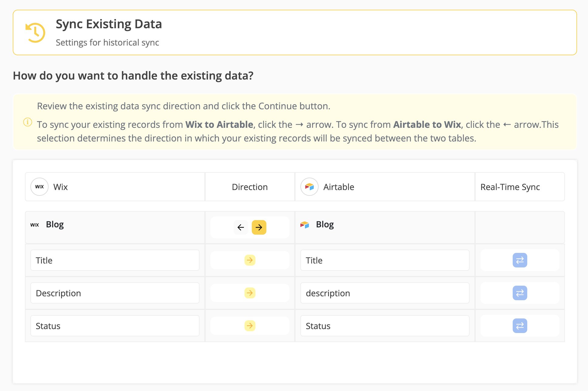Screen dimensions: 588x391
Task: Select the right arrow for Blog direction
Action: coord(259,227)
